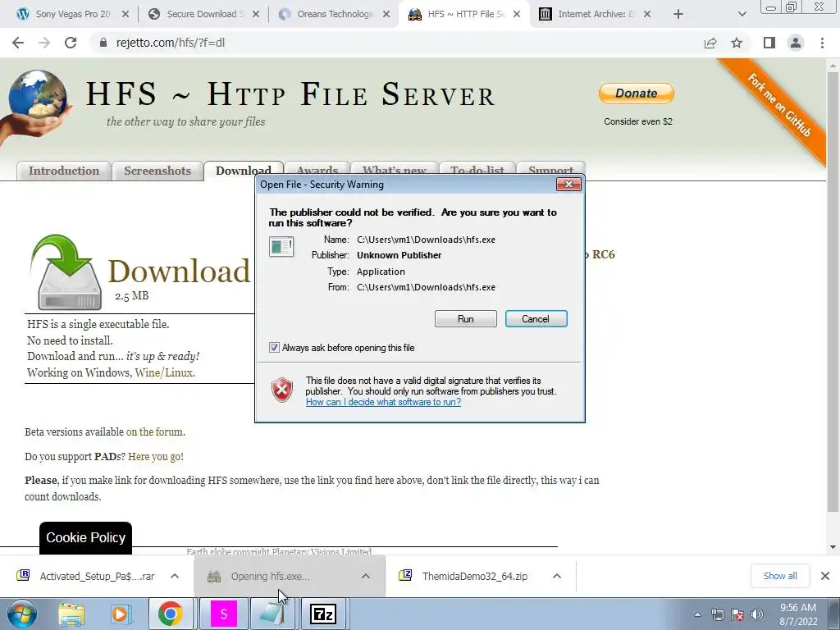Bookmark this page with the star
Screen dimensions: 840x630
[737, 43]
